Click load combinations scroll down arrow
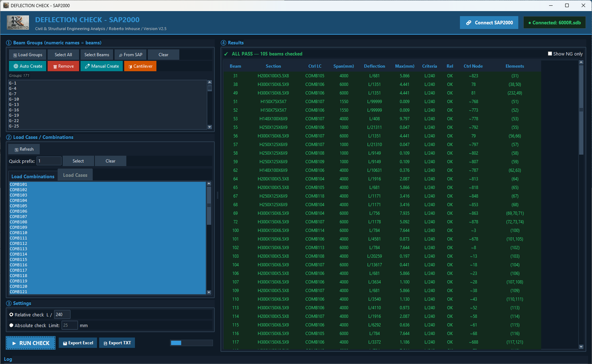Screen dimensions: 592x364 (x=209, y=292)
